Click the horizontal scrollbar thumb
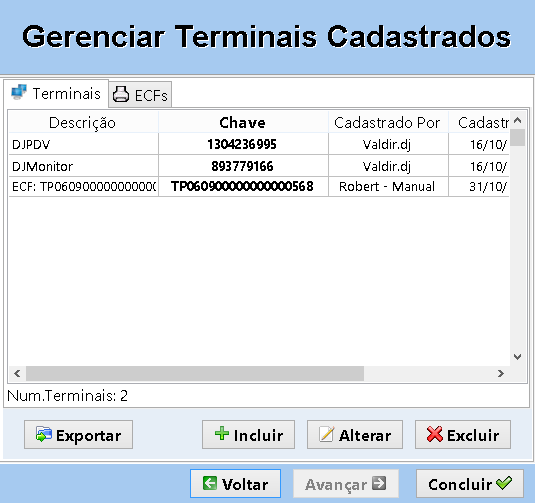Image resolution: width=535 pixels, height=503 pixels. point(195,373)
